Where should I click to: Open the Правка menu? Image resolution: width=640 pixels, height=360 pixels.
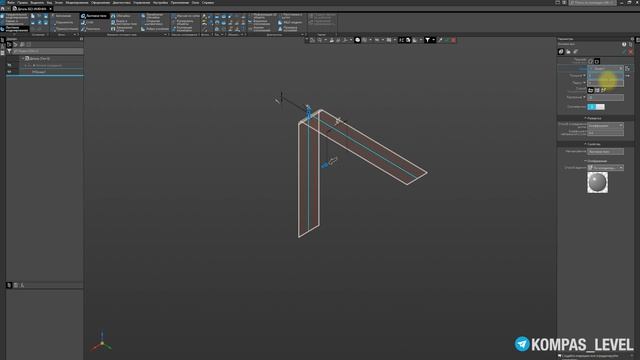click(x=22, y=2)
